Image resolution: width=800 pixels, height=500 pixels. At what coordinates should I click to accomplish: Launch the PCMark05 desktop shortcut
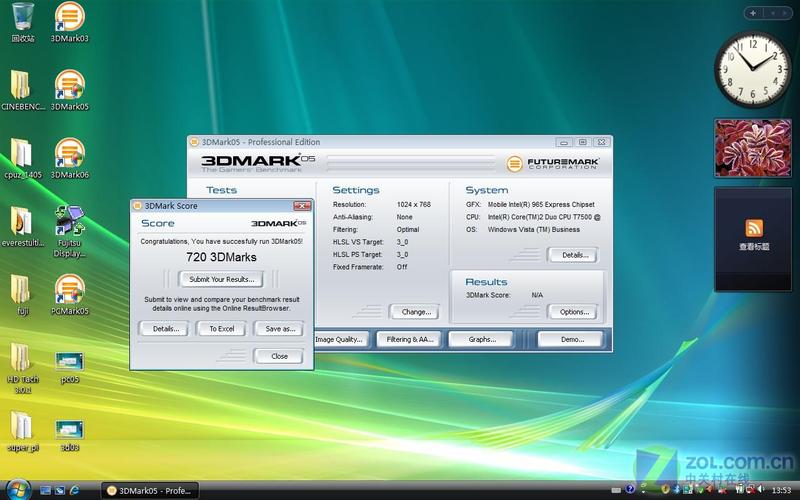tap(69, 295)
